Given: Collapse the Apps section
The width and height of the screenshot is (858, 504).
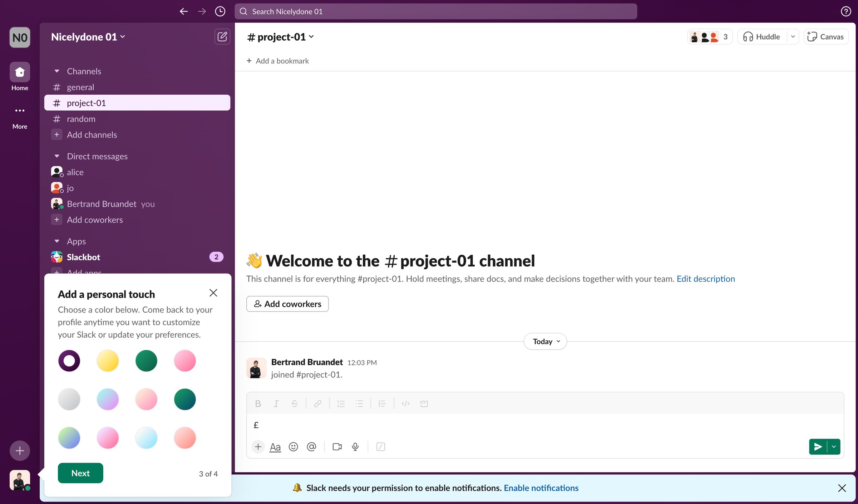Looking at the screenshot, I should 57,241.
